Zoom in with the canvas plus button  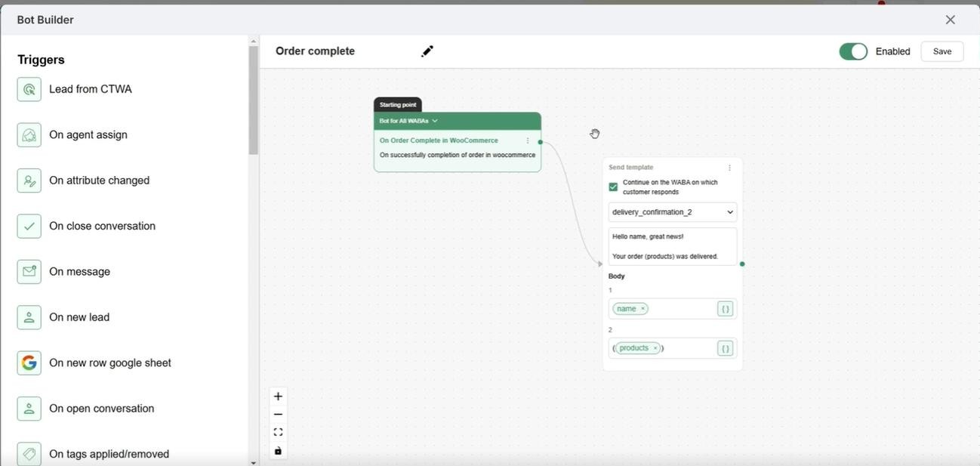point(278,397)
